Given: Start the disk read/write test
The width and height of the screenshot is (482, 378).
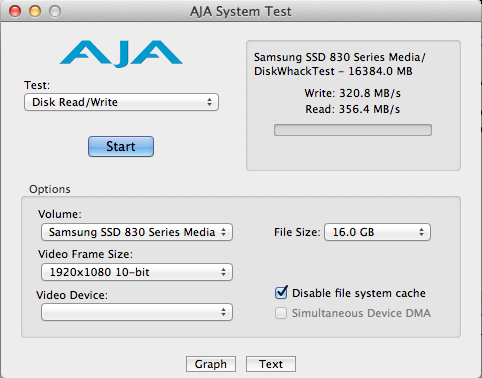Looking at the screenshot, I should (121, 146).
